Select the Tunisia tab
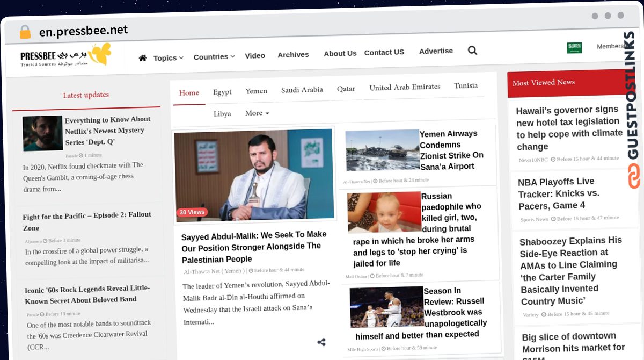Viewport: 644px width, 360px height. tap(466, 85)
